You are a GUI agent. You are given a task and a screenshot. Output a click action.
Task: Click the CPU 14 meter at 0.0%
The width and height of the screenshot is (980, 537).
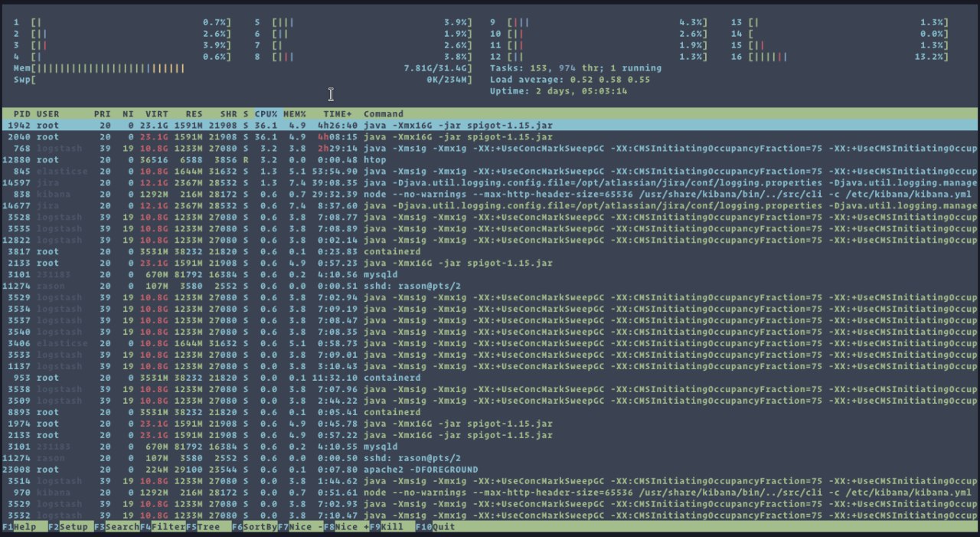point(839,34)
